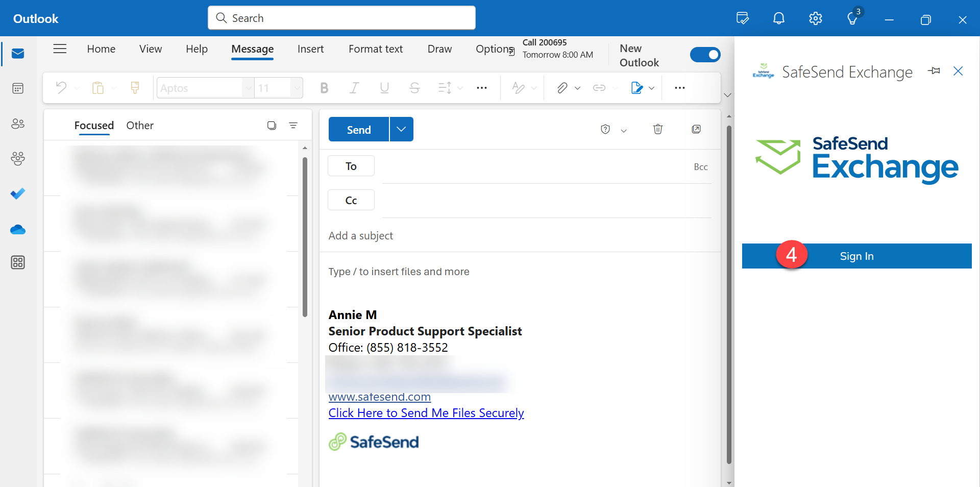Select the Format Painter icon
This screenshot has height=487, width=980.
click(135, 88)
